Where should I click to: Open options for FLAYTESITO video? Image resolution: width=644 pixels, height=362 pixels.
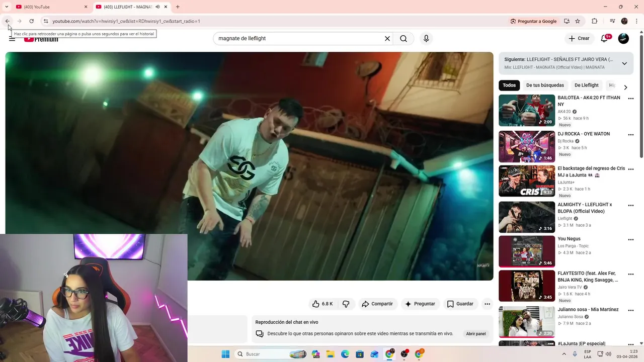click(x=631, y=275)
